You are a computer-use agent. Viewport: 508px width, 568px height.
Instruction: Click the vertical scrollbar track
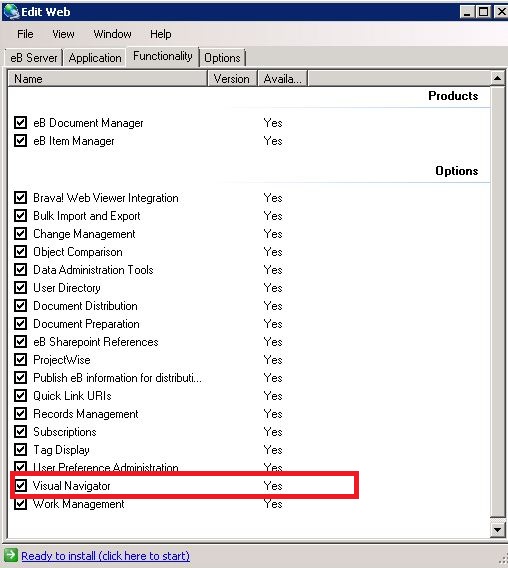pos(498,301)
